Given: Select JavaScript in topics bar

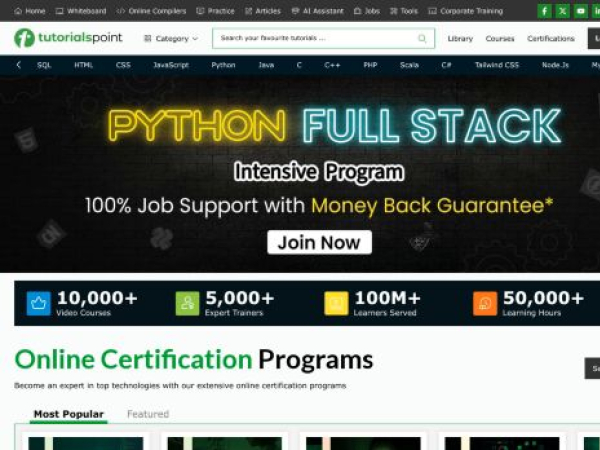Looking at the screenshot, I should [x=171, y=65].
